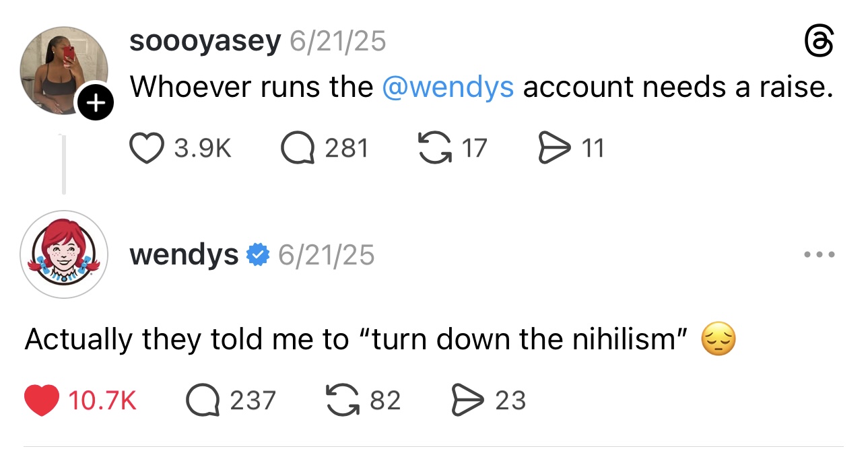
Task: Repost the Wendy's reply
Action: pos(341,400)
